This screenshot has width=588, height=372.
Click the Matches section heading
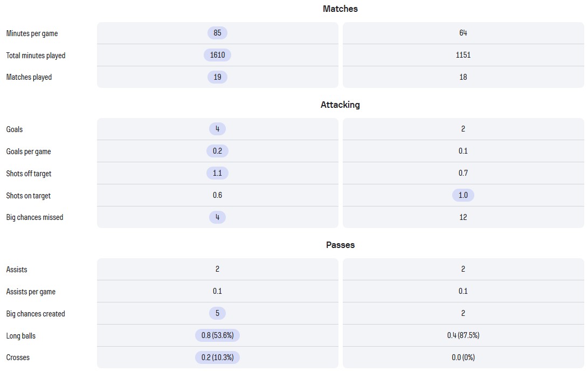(x=340, y=9)
